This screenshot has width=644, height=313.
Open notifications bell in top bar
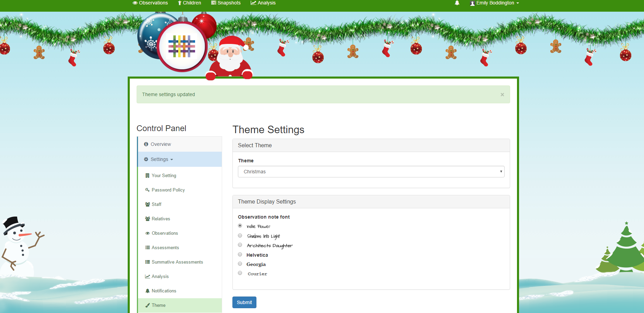click(457, 3)
